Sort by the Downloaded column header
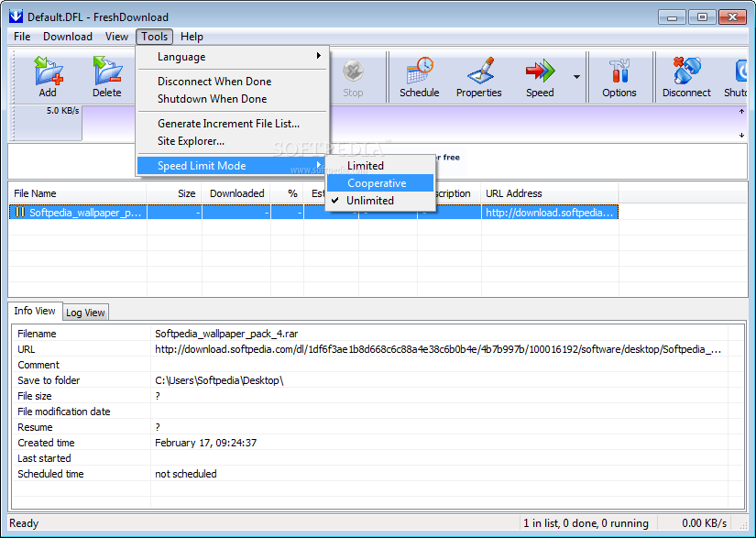 (236, 193)
